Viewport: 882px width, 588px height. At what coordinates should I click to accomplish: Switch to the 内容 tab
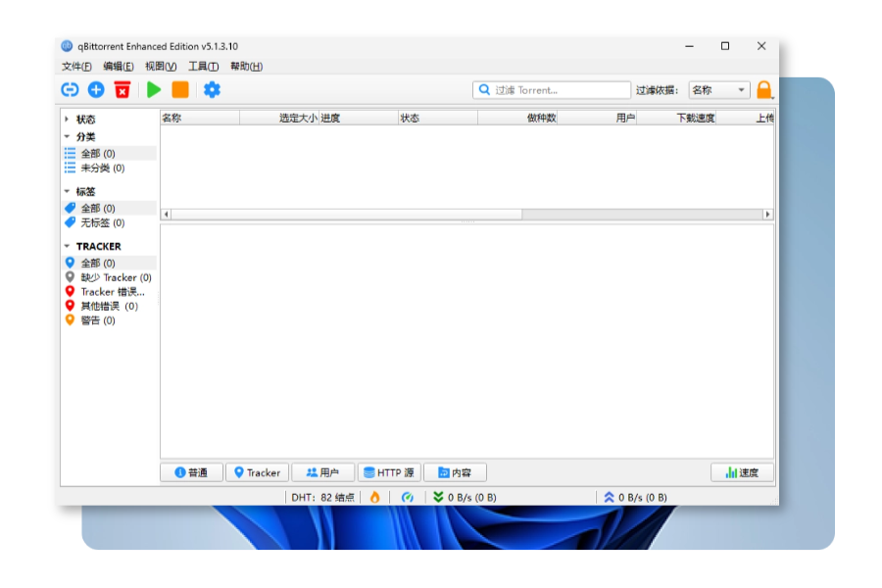click(455, 472)
